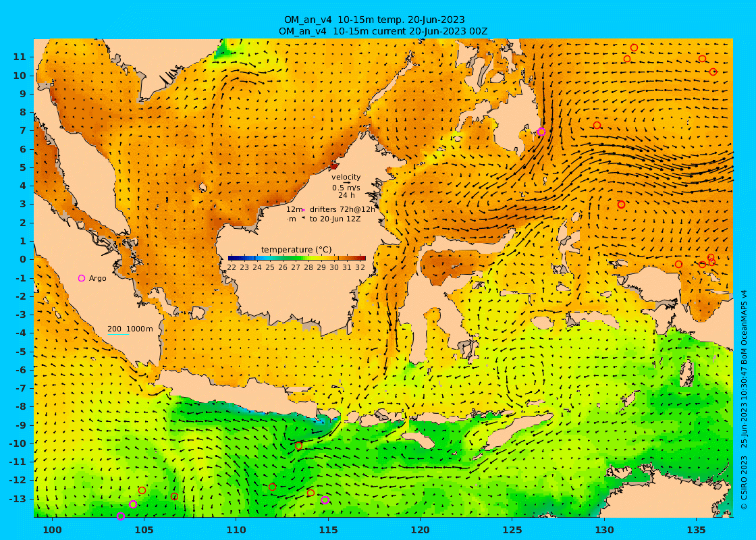Click the green middle section of the temperature colorbar
The image size is (756, 540).
297,258
